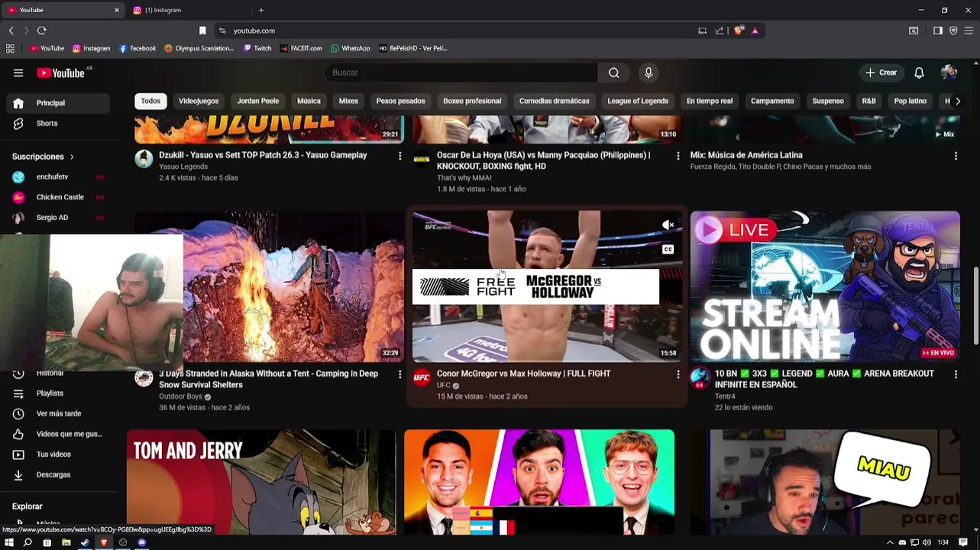Expand the Suscripciones section
This screenshot has width=980, height=550.
pyautogui.click(x=44, y=157)
